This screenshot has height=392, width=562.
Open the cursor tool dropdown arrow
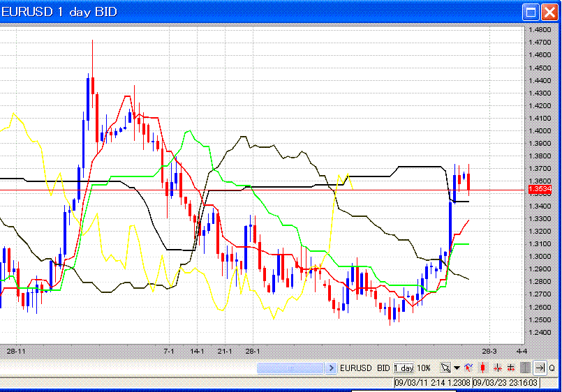tap(457, 368)
